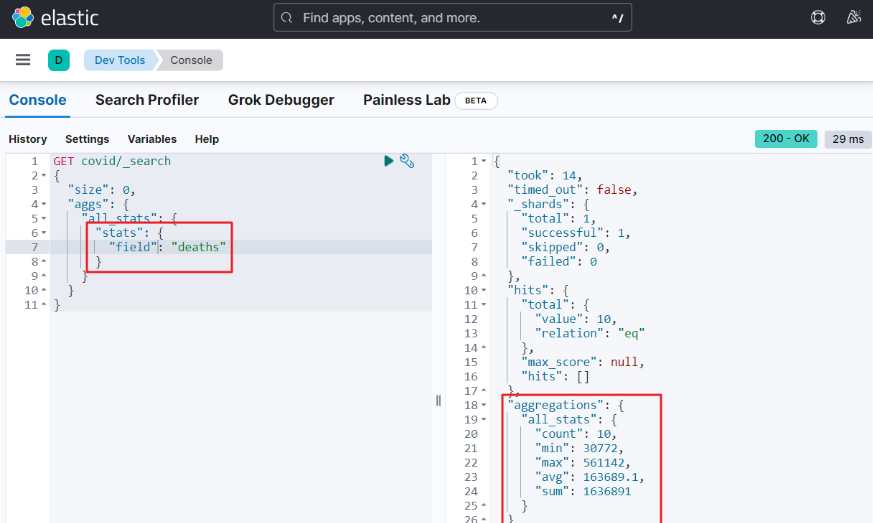Click the "skipped": 0 response line
This screenshot has width=873, height=523.
click(x=565, y=247)
